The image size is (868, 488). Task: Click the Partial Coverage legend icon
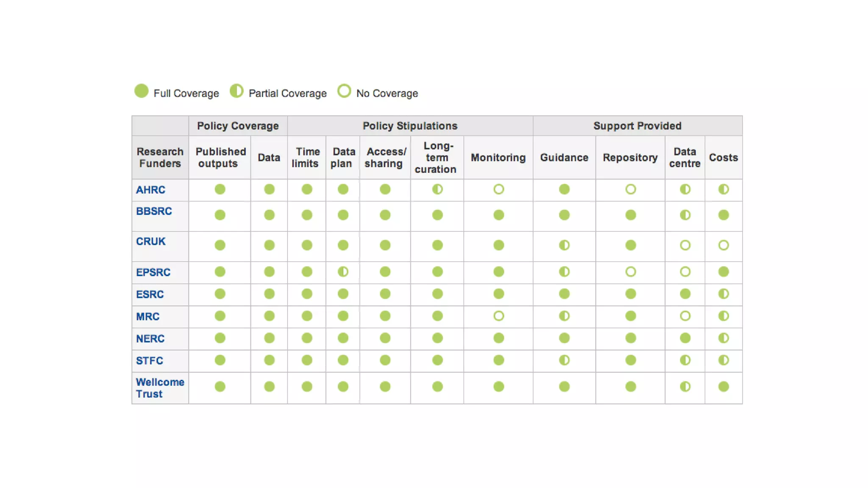(x=236, y=91)
